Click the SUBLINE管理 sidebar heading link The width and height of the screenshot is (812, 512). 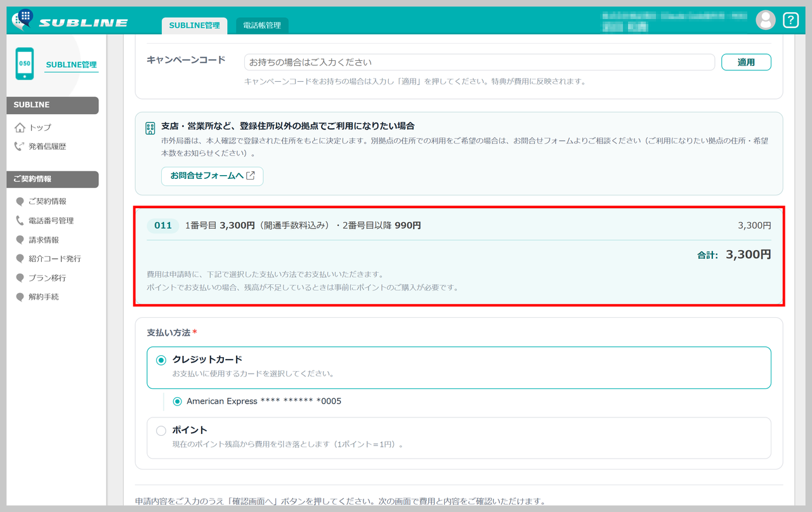(72, 65)
